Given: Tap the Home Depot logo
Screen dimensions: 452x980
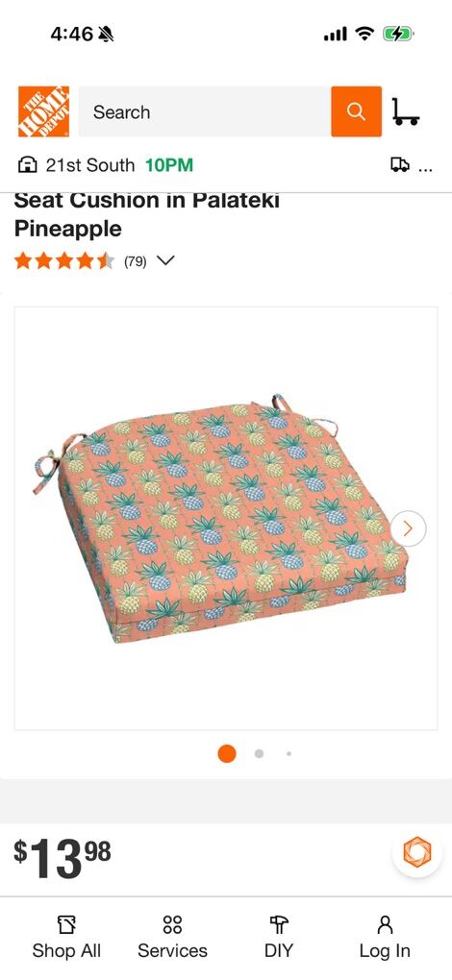Looking at the screenshot, I should pos(44,111).
